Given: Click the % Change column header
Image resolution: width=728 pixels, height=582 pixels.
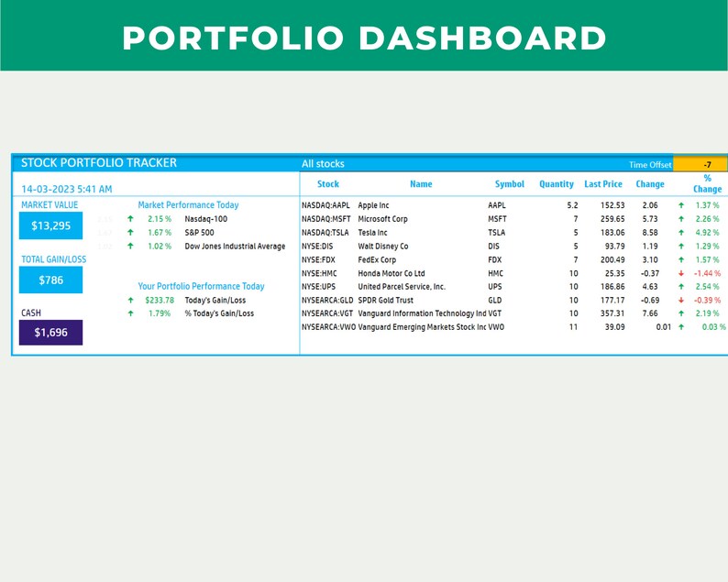Looking at the screenshot, I should pos(707,184).
